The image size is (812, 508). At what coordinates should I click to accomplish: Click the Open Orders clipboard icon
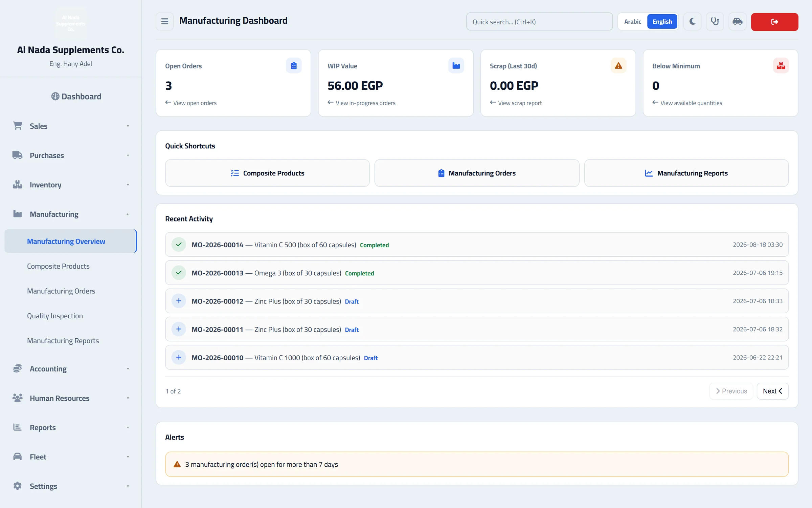coord(294,66)
